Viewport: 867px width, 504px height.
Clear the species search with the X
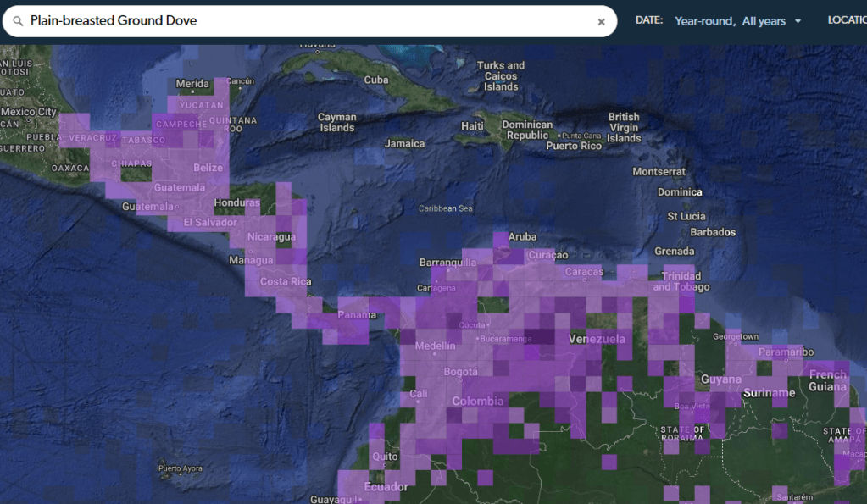coord(601,22)
